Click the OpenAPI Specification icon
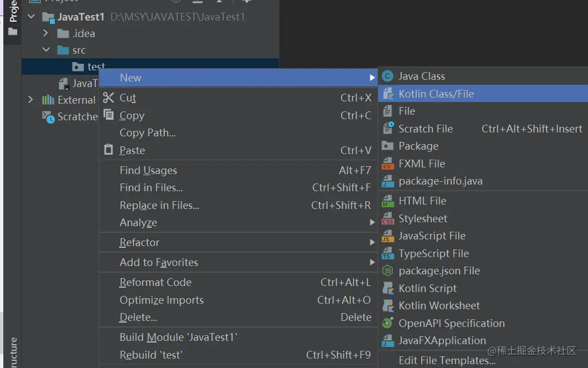588x368 pixels. 388,323
